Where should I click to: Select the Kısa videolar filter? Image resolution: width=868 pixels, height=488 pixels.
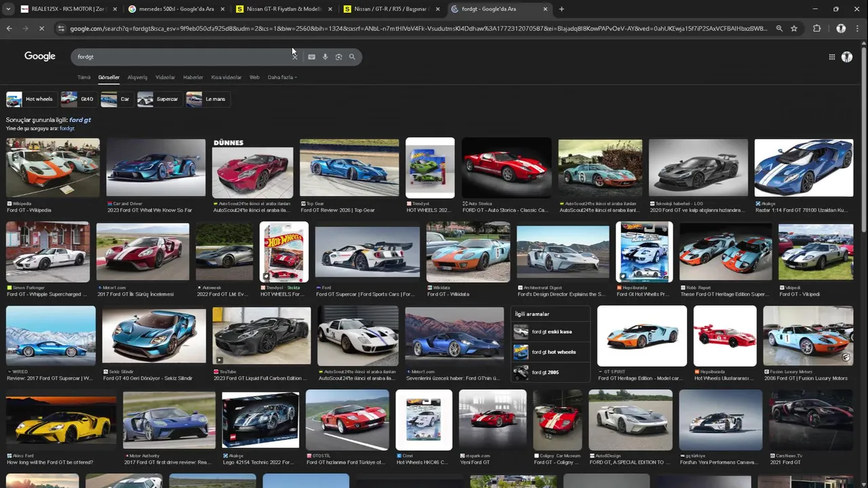tap(226, 77)
